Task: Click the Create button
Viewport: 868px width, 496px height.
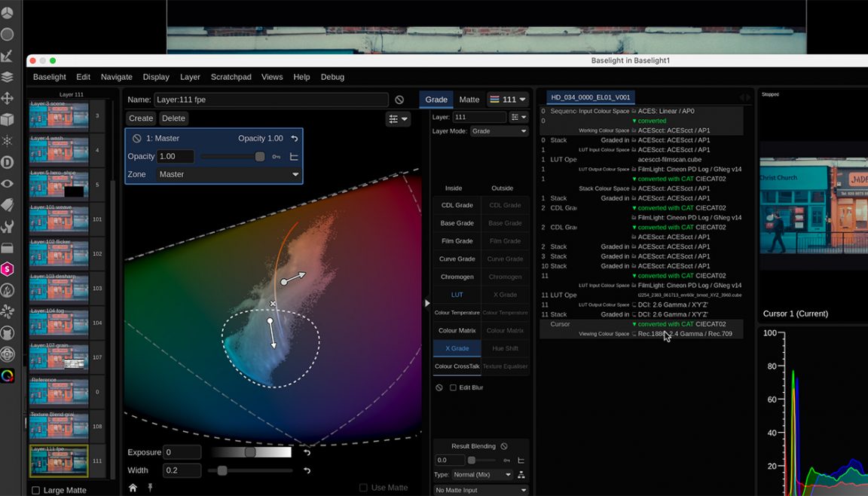Action: click(142, 118)
